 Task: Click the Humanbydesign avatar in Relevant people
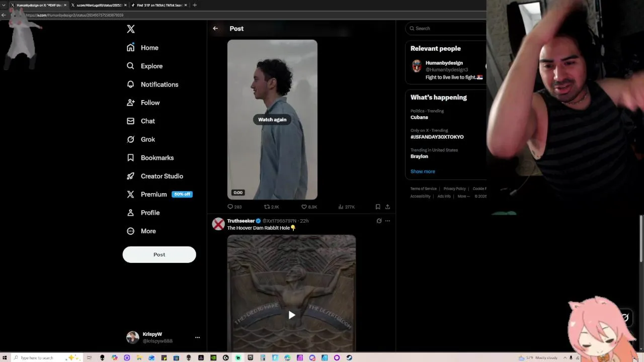click(417, 66)
